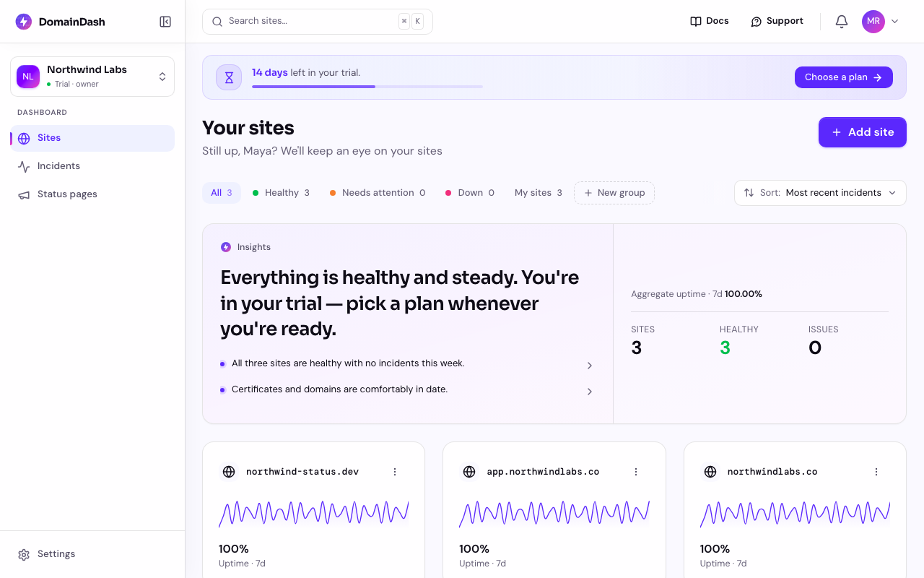This screenshot has width=924, height=578.
Task: Open more options for northwindlabs.co
Action: pyautogui.click(x=876, y=472)
